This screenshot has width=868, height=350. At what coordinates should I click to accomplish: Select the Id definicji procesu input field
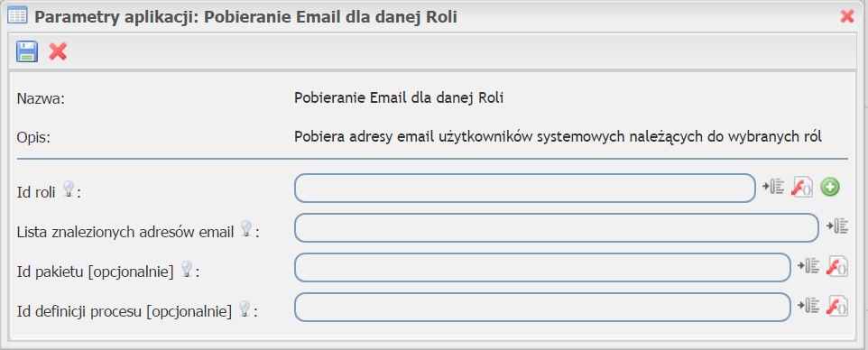coord(542,307)
